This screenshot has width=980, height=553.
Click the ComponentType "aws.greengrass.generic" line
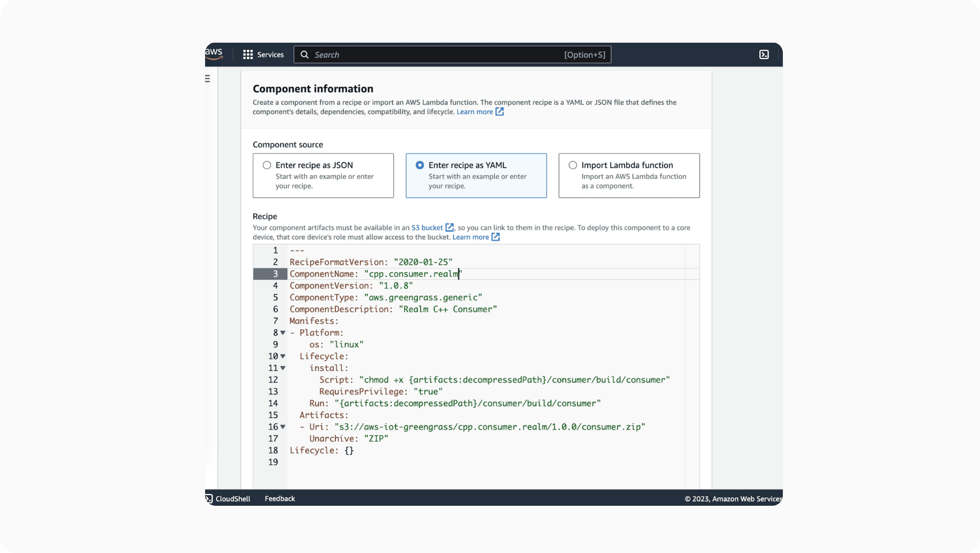pos(386,297)
